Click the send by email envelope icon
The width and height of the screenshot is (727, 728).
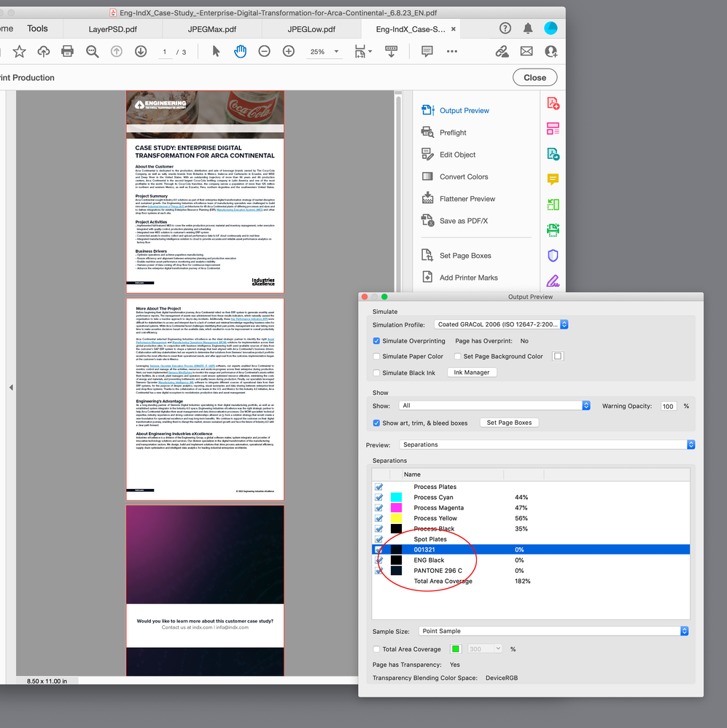pos(526,51)
